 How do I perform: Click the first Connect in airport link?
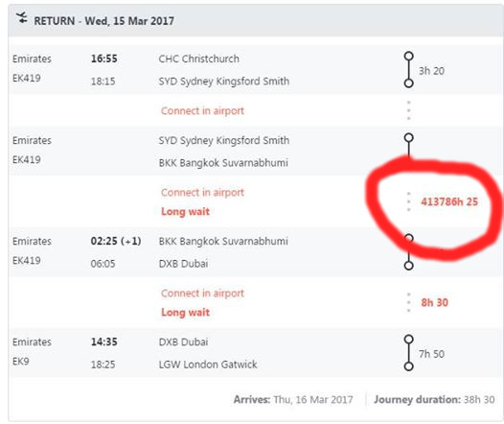tap(202, 110)
